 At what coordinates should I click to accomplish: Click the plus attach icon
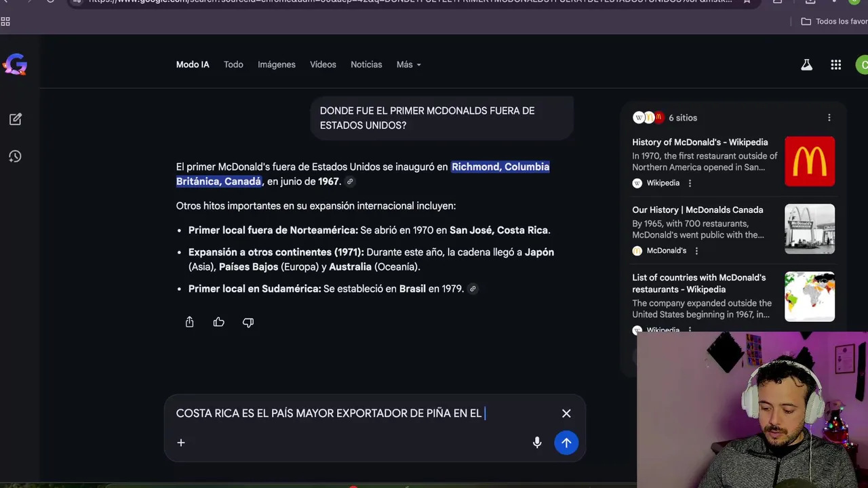(x=181, y=443)
